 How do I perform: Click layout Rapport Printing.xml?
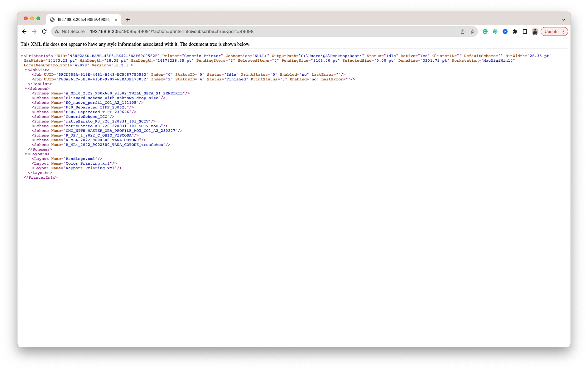pyautogui.click(x=77, y=168)
